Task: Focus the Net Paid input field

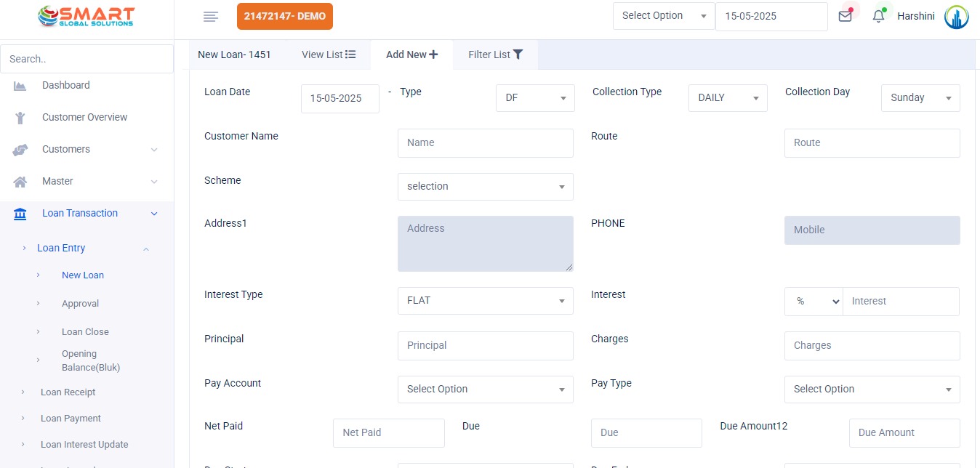Action: pos(389,433)
